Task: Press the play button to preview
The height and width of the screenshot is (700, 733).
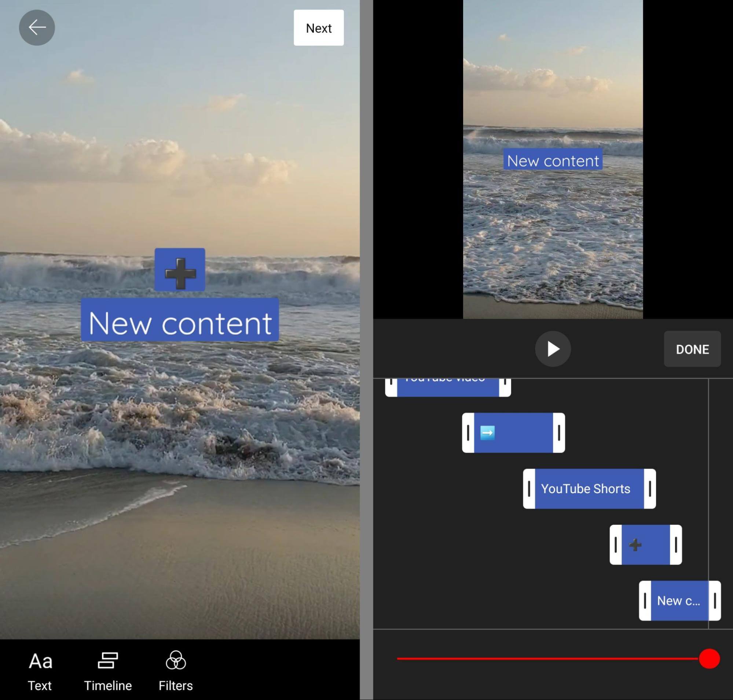Action: pyautogui.click(x=553, y=348)
